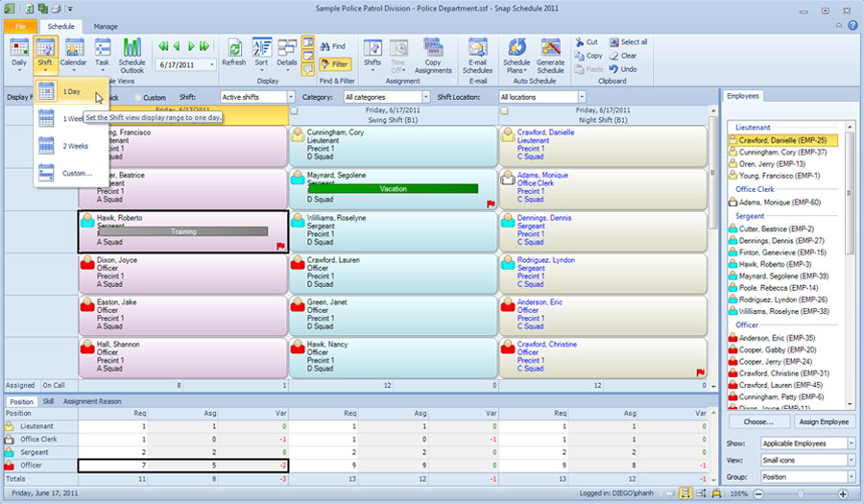Undo the last action

point(623,69)
